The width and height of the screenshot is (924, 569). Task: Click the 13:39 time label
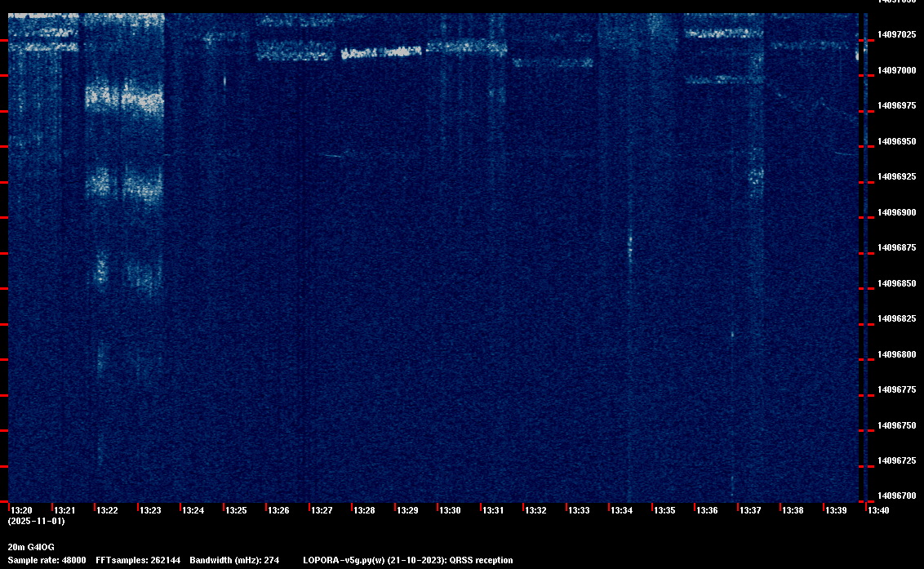click(836, 510)
